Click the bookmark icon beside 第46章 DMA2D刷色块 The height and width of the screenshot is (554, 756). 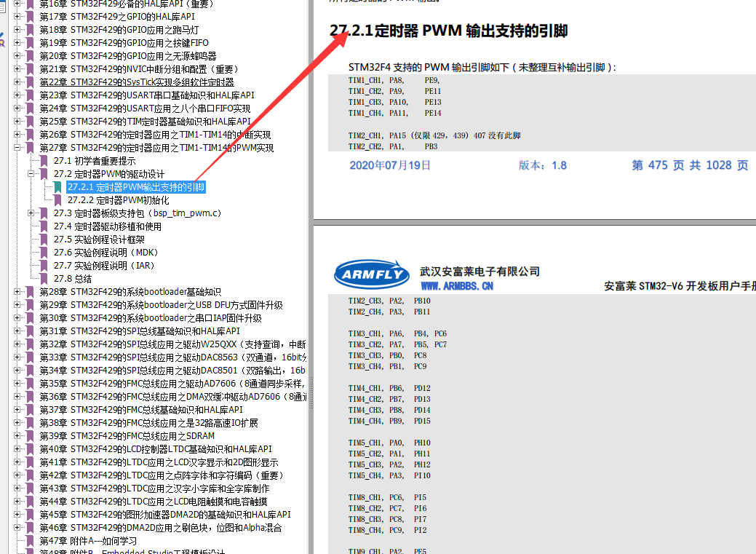click(x=30, y=528)
